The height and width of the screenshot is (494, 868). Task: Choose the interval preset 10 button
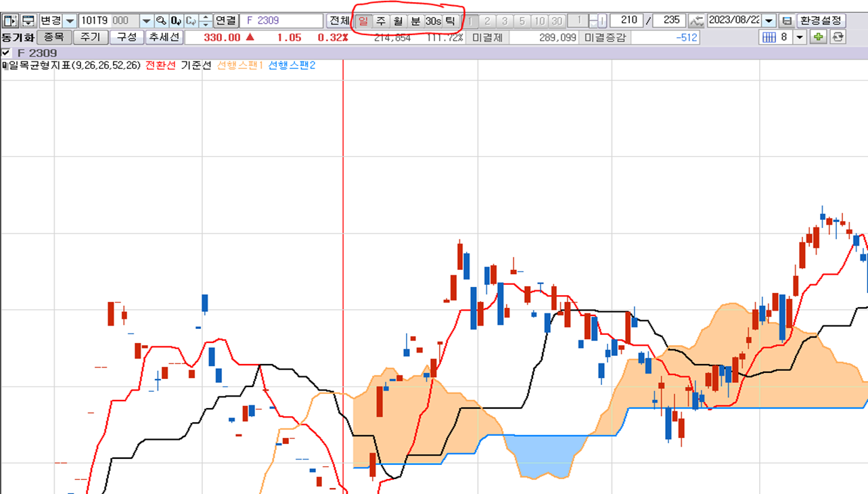coord(539,21)
